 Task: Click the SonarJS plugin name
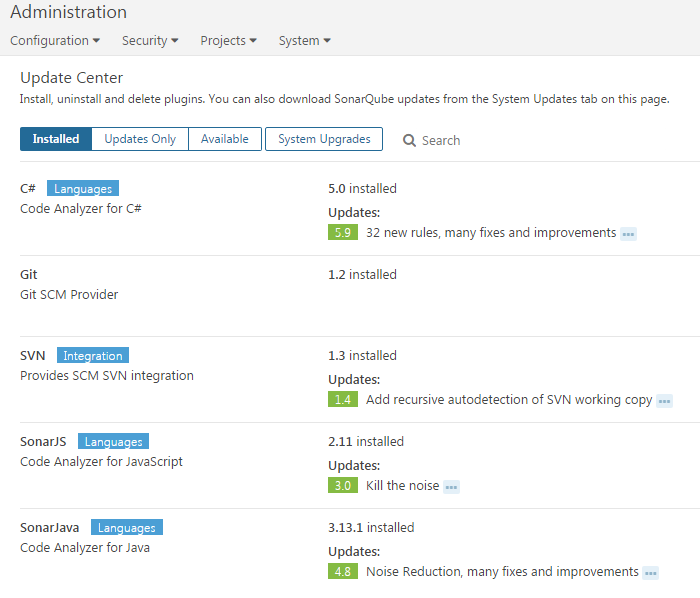43,442
